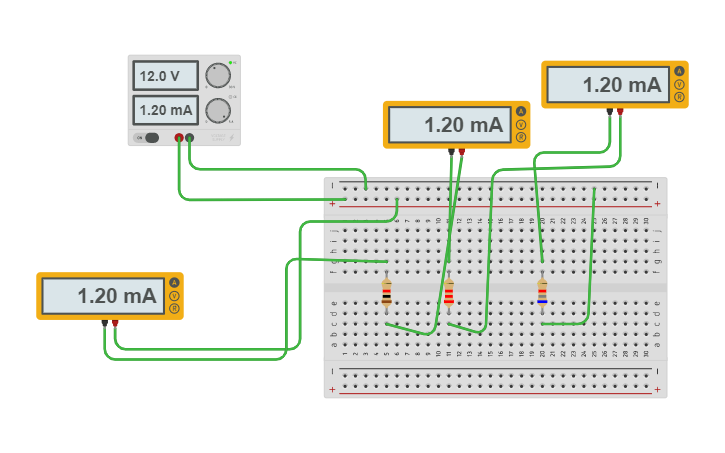Select the rightmost resistor on the breadboard
This screenshot has height=453, width=725.
click(x=542, y=293)
